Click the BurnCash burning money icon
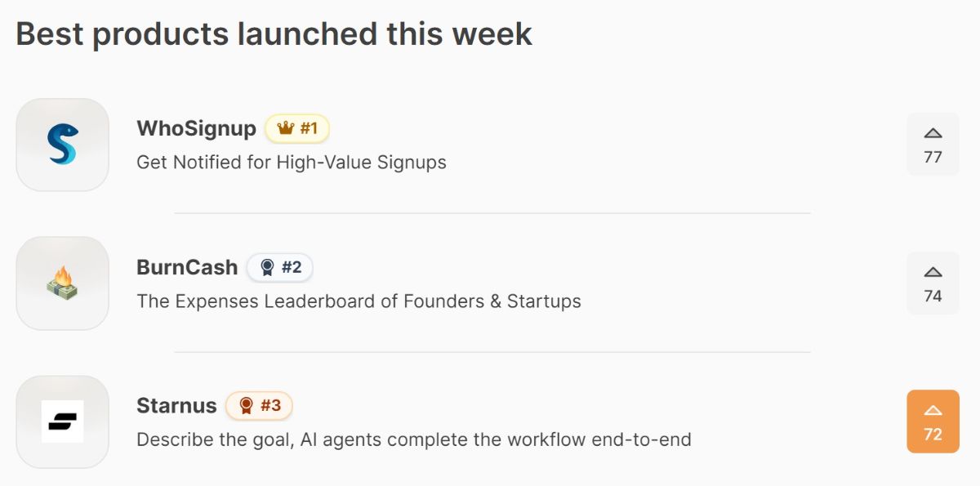Viewport: 980px width, 486px height. (62, 283)
